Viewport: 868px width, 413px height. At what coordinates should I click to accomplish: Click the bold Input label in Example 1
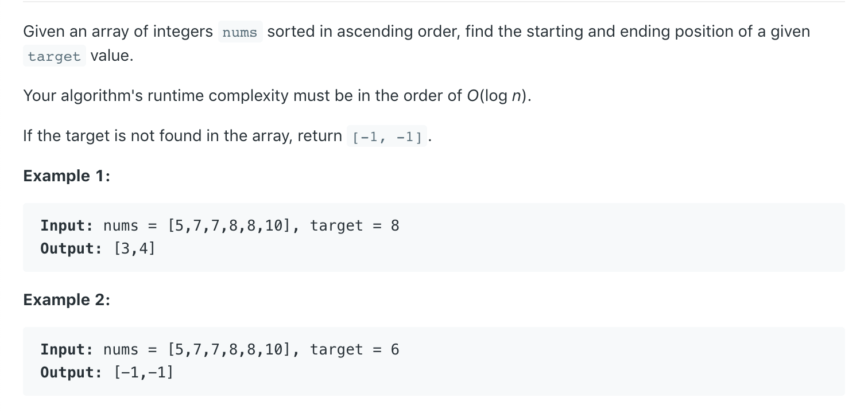click(x=67, y=225)
